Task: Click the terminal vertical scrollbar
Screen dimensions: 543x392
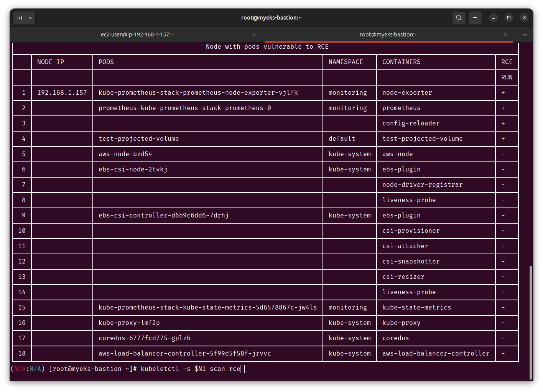Action: 531,322
